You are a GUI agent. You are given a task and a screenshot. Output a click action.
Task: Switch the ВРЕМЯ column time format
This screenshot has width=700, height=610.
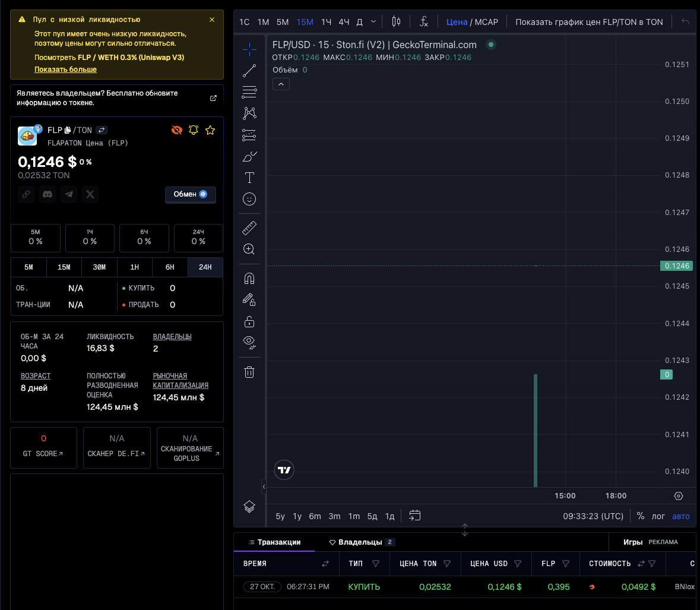pos(325,564)
